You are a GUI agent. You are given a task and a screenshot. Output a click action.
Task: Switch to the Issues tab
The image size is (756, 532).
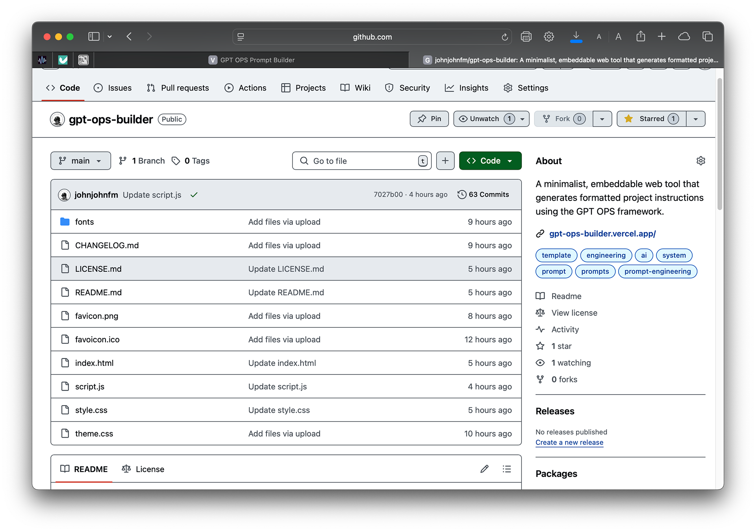[x=113, y=88]
